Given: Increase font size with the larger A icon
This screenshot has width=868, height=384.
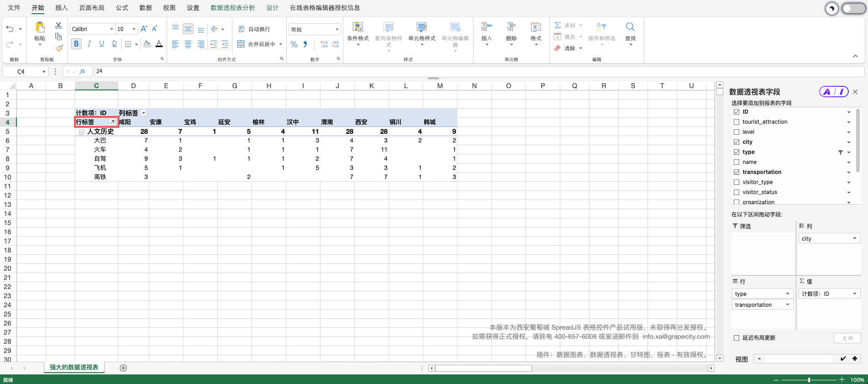Looking at the screenshot, I should coord(144,29).
